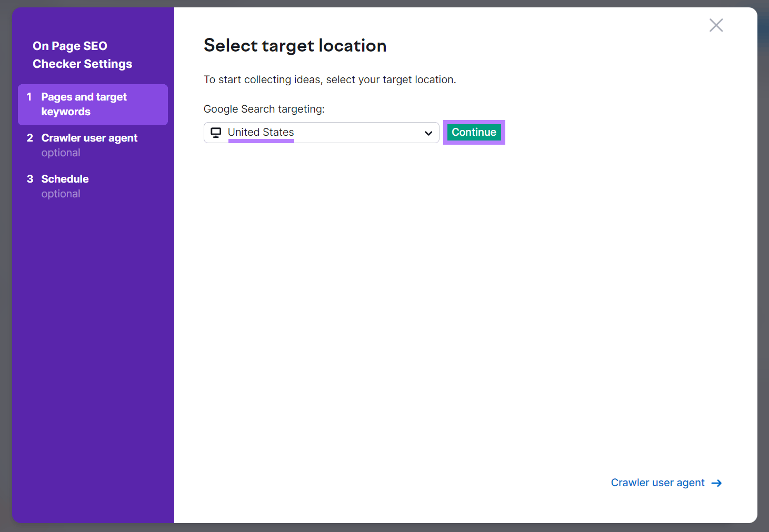Screen dimensions: 769x532
Task: Click the step 2 number indicator
Action: click(30, 138)
